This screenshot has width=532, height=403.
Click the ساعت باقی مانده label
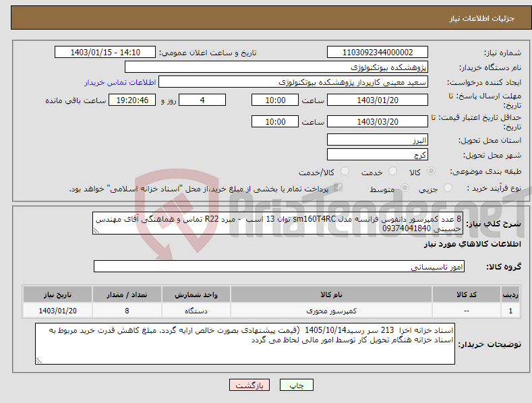(76, 101)
